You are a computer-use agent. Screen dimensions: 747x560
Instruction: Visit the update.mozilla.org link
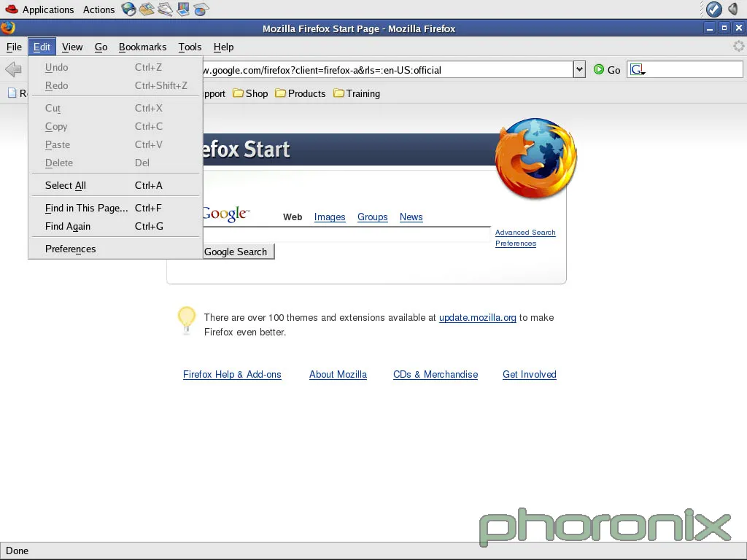[x=477, y=318]
